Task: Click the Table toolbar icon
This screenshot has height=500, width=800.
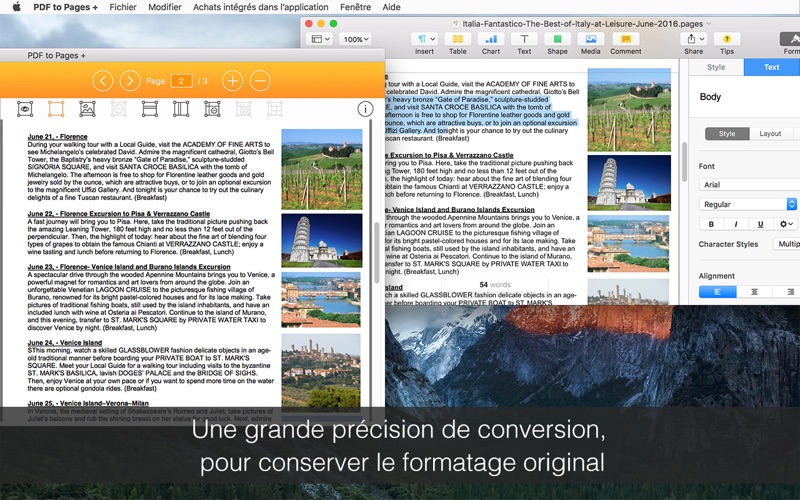Action: 458,39
